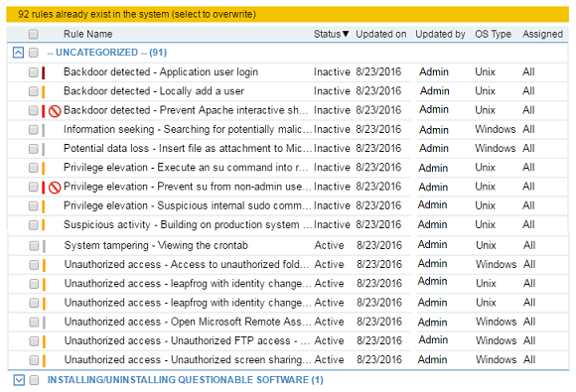Click gray severity marker on Open Microsoft Remote Assistance rule
This screenshot has height=392, width=576.
point(44,323)
